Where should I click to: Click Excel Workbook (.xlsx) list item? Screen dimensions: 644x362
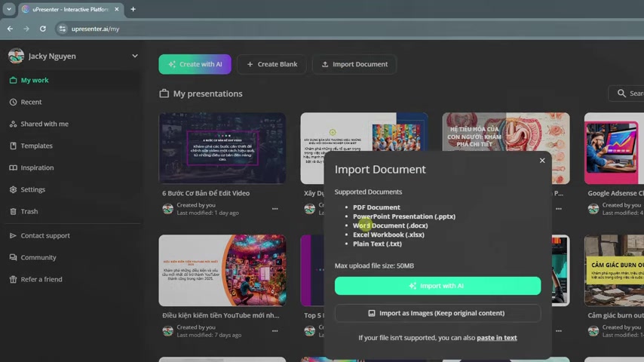click(388, 235)
